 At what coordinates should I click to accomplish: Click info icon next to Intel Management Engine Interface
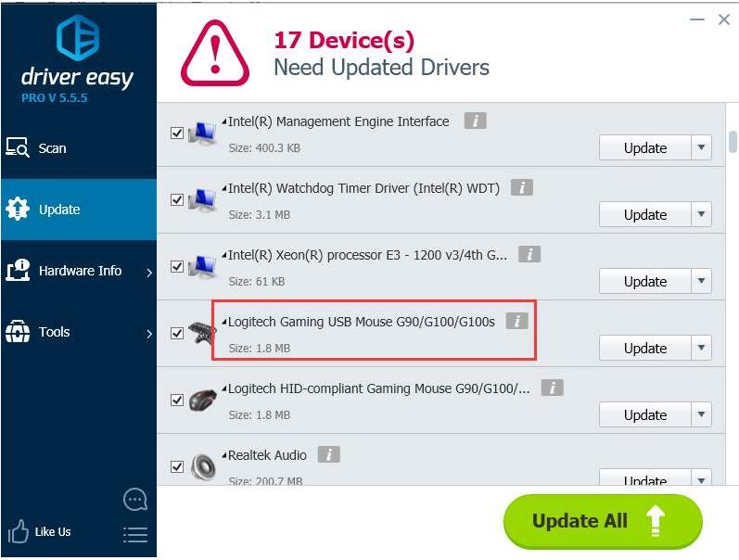[x=475, y=121]
